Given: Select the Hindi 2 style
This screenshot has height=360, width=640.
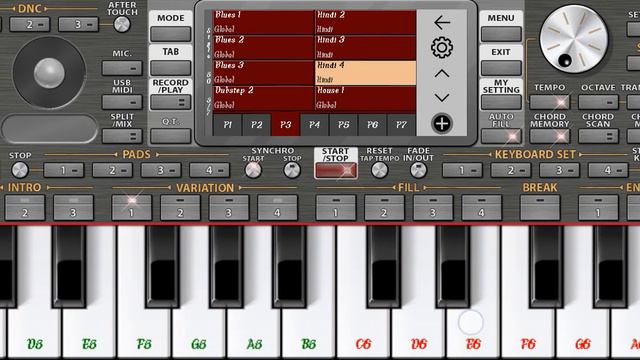Looking at the screenshot, I should (365, 22).
